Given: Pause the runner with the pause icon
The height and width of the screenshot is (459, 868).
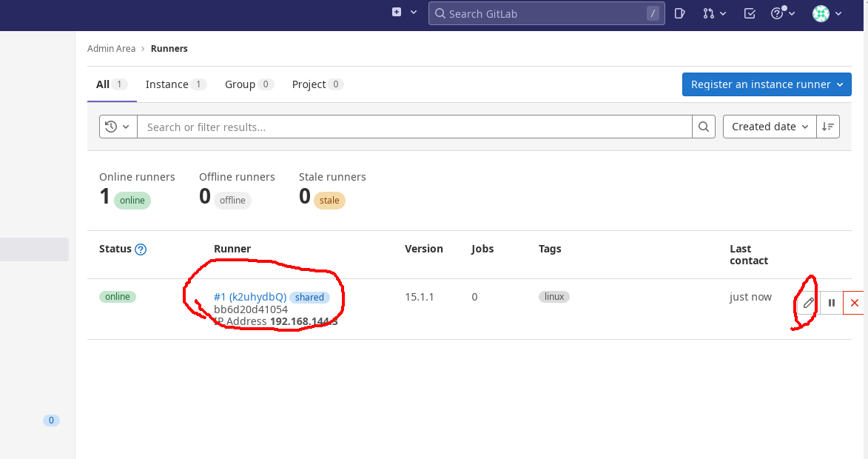Looking at the screenshot, I should pos(832,303).
